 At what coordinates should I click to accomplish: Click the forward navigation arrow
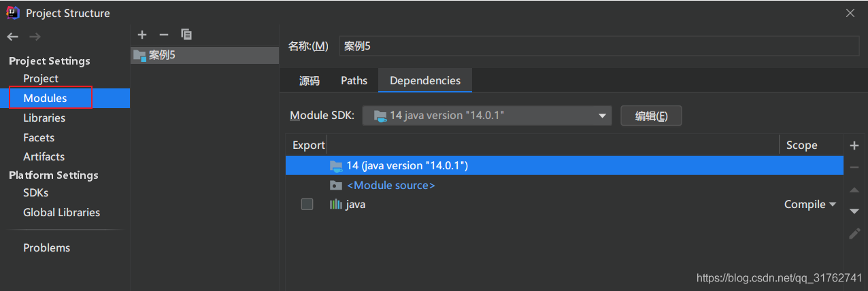35,37
